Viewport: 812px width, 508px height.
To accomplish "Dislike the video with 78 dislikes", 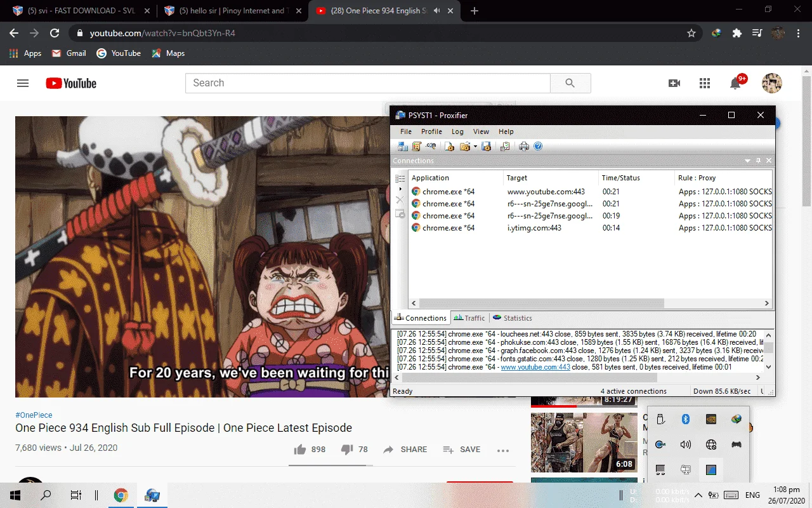I will point(354,450).
